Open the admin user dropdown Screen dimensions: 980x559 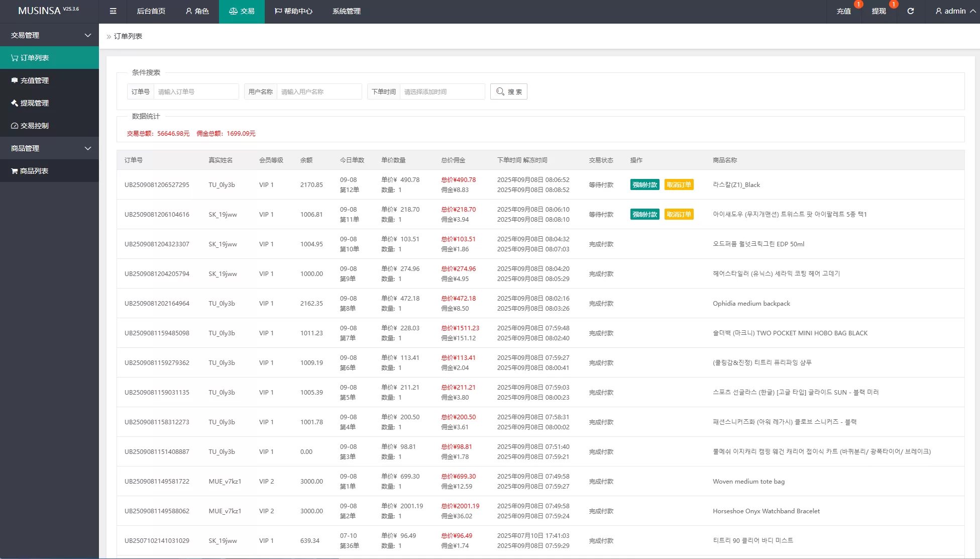tap(955, 11)
